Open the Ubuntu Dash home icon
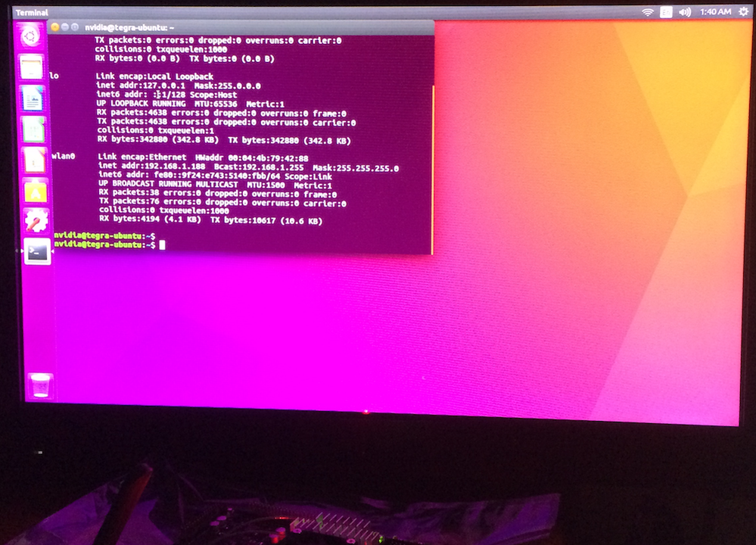 point(30,35)
